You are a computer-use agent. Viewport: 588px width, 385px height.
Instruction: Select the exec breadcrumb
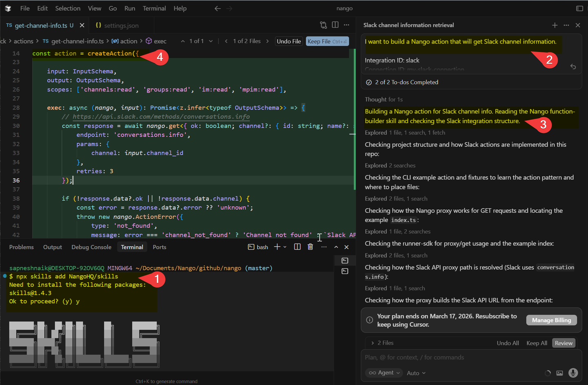click(x=156, y=41)
